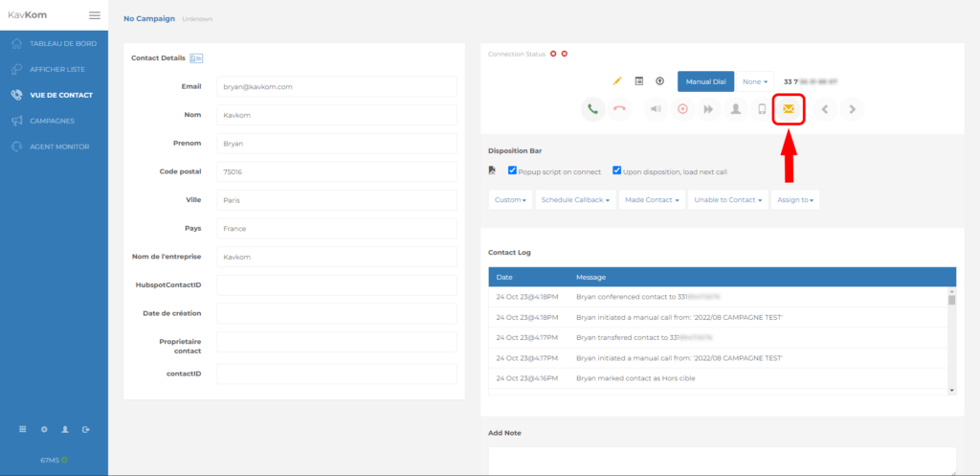
Task: Open settings gear in sidebar footer
Action: (x=44, y=429)
